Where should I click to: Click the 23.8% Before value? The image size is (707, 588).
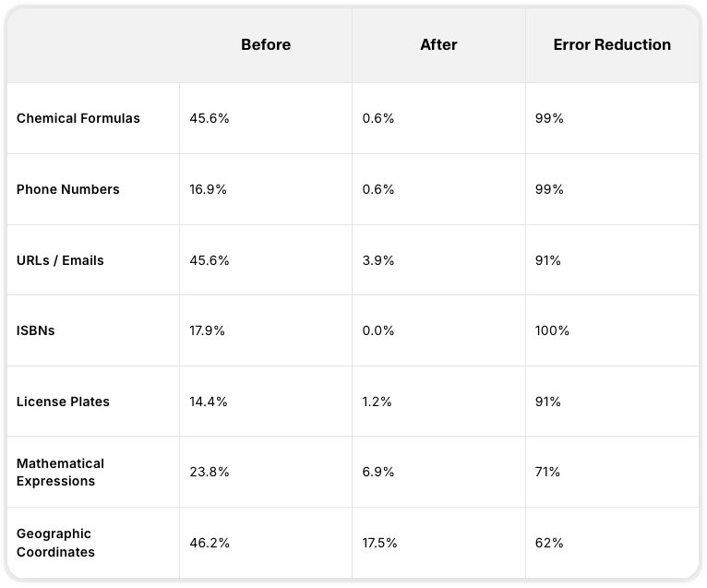(x=210, y=472)
